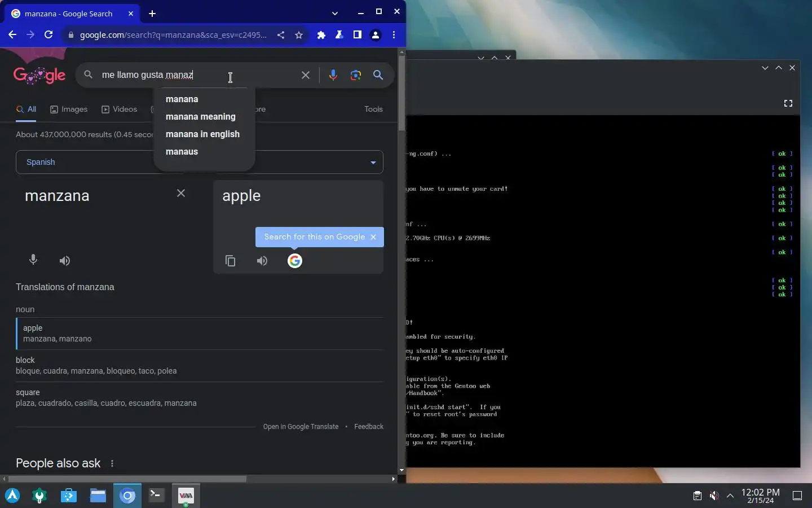This screenshot has height=508, width=812.
Task: Dismiss 'Search for this on Google' tooltip
Action: [x=373, y=237]
